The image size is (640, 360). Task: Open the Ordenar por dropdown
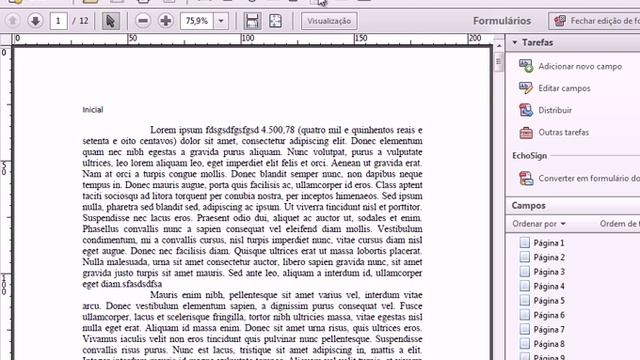tap(539, 224)
